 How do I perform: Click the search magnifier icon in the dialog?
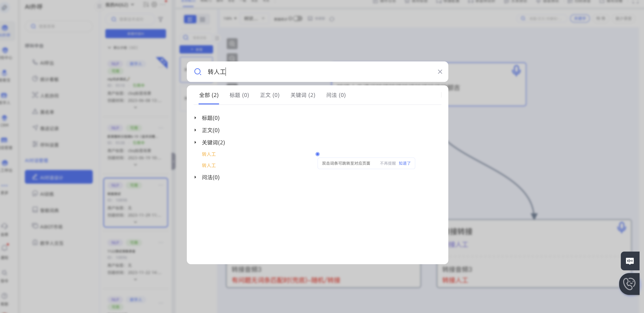point(198,72)
